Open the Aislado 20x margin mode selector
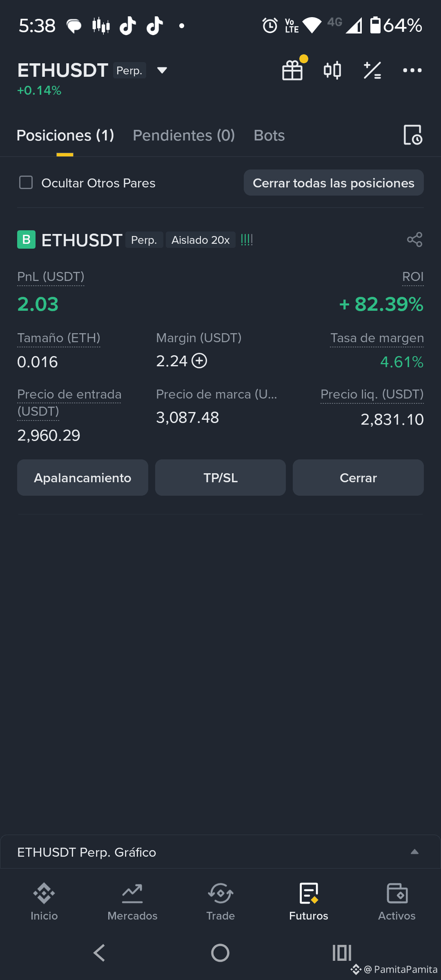 pos(200,240)
